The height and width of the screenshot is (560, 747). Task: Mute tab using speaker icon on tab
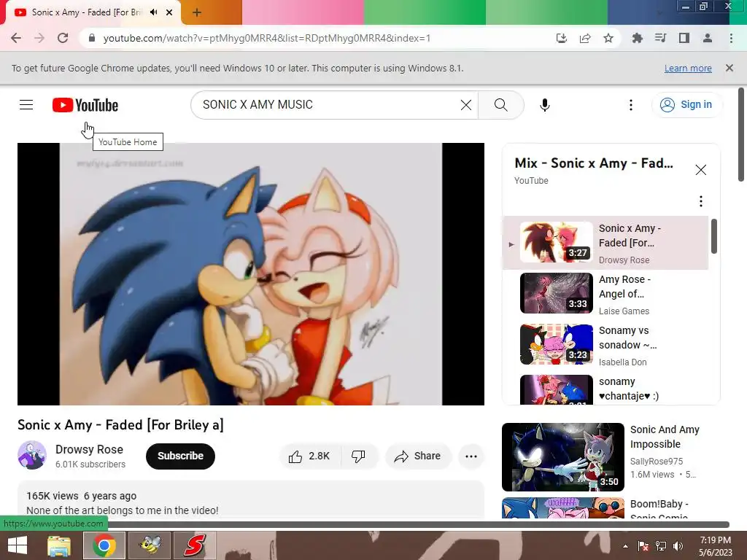[x=153, y=12]
